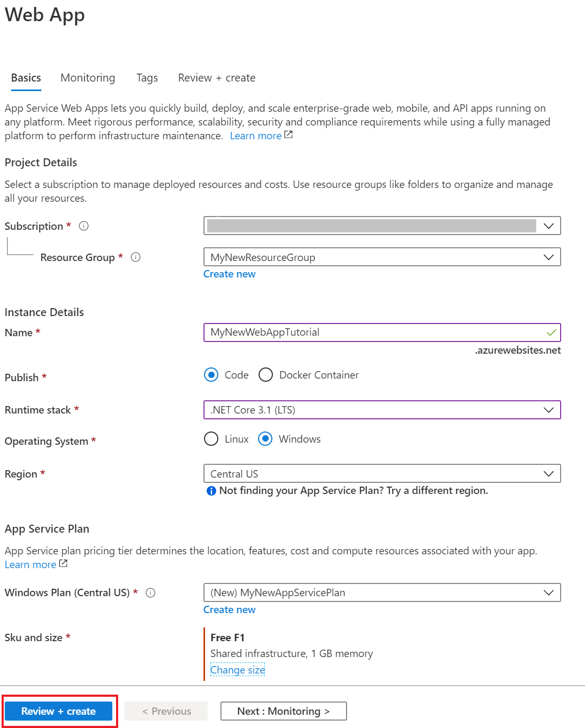Select Linux as the operating system
The height and width of the screenshot is (728, 585).
[x=211, y=439]
